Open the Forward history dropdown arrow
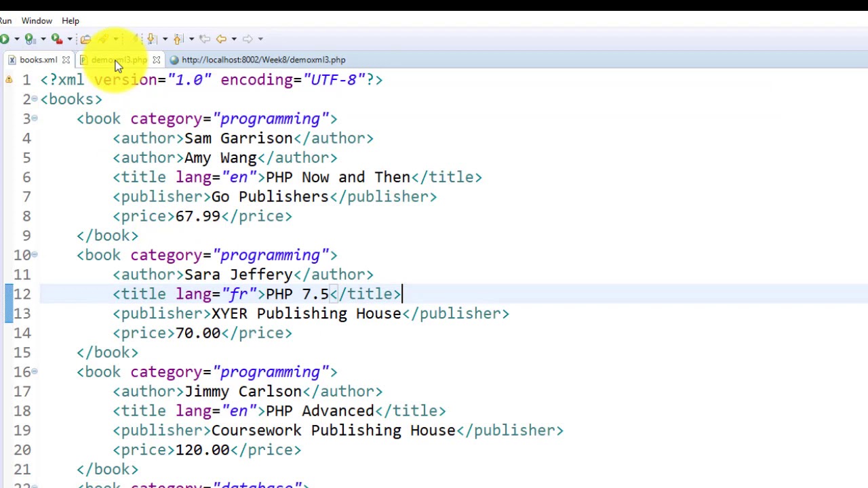868x488 pixels. (260, 39)
